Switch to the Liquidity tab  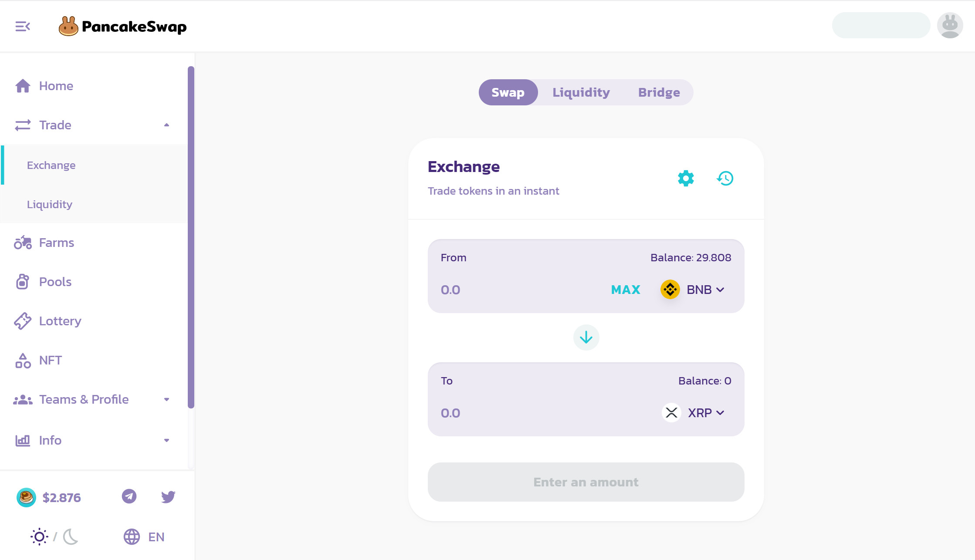581,92
